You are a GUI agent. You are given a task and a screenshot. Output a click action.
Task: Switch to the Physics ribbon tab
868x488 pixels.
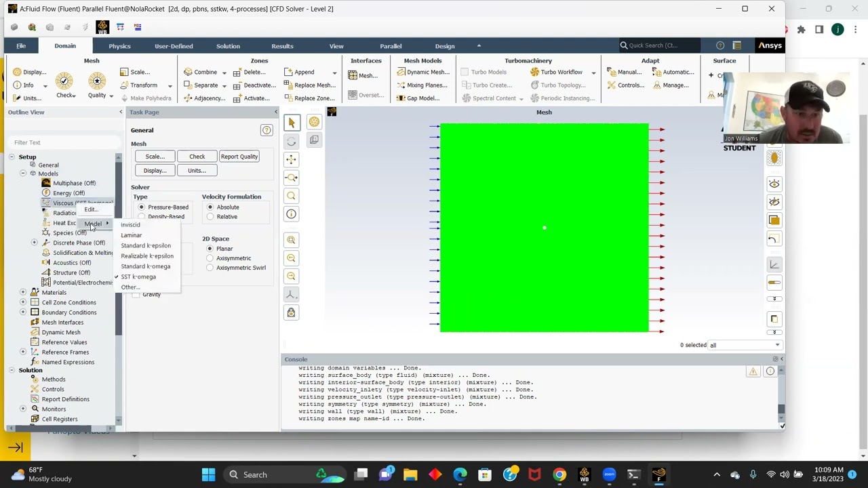[x=119, y=46]
